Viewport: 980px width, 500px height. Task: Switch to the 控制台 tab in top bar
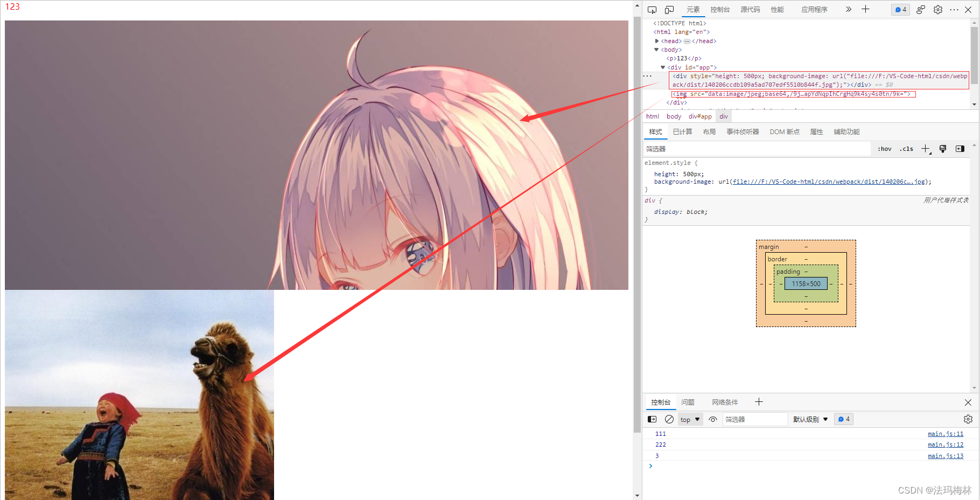click(720, 10)
